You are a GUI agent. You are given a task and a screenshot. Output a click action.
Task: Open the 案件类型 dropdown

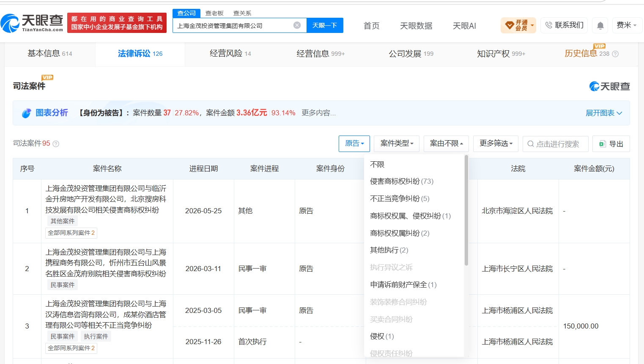[397, 144]
